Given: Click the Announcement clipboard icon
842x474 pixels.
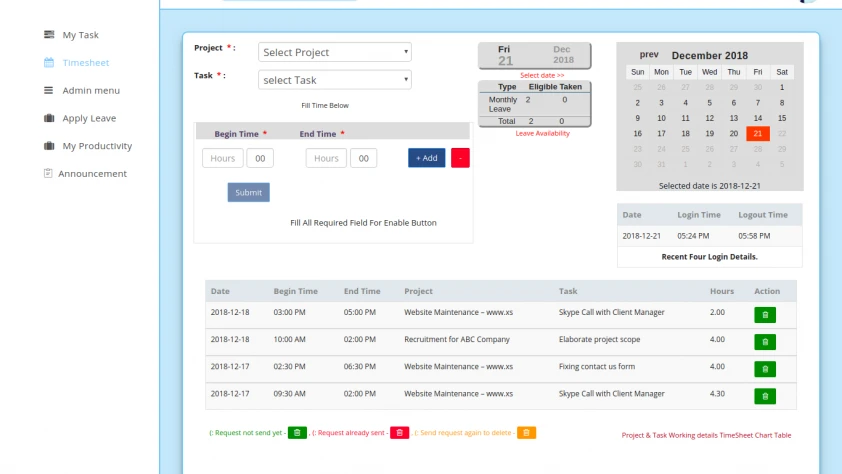Looking at the screenshot, I should pos(48,173).
